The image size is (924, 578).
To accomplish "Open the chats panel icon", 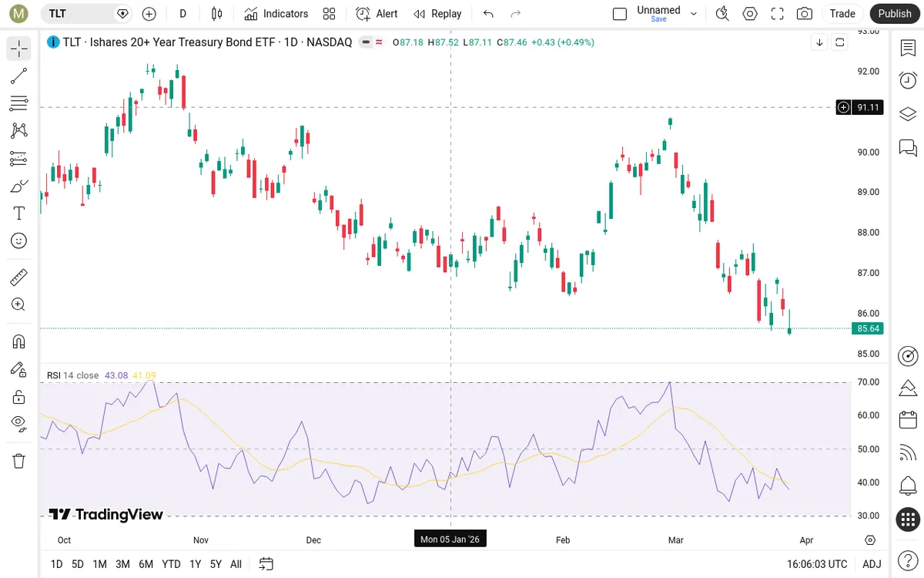I will click(x=908, y=147).
